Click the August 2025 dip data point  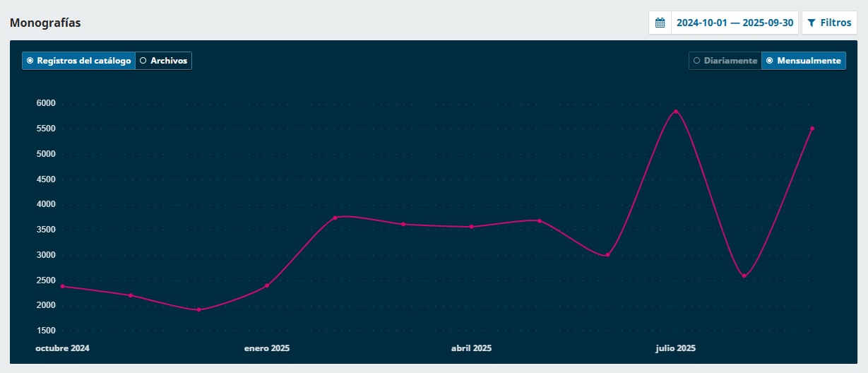[744, 276]
